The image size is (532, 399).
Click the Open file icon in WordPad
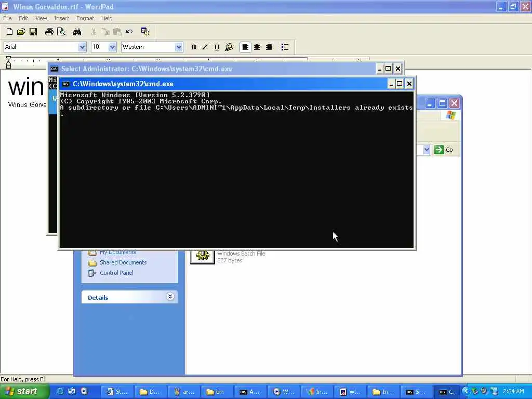[x=21, y=32]
